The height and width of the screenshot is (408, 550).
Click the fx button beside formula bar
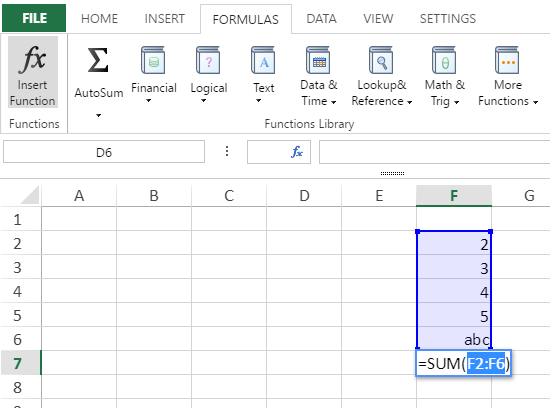point(297,152)
